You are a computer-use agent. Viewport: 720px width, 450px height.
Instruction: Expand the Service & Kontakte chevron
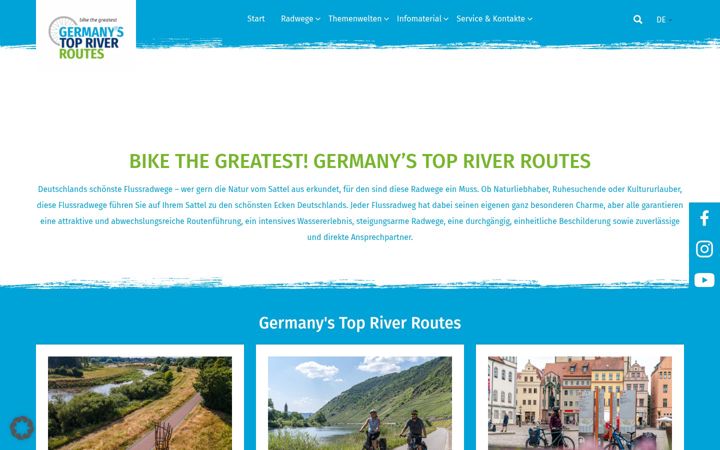tap(530, 19)
